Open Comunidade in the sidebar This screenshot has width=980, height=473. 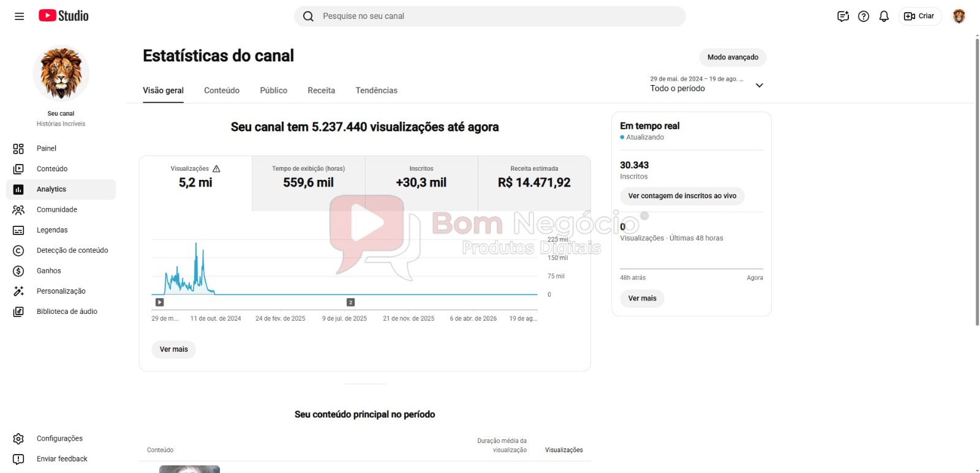(x=61, y=210)
